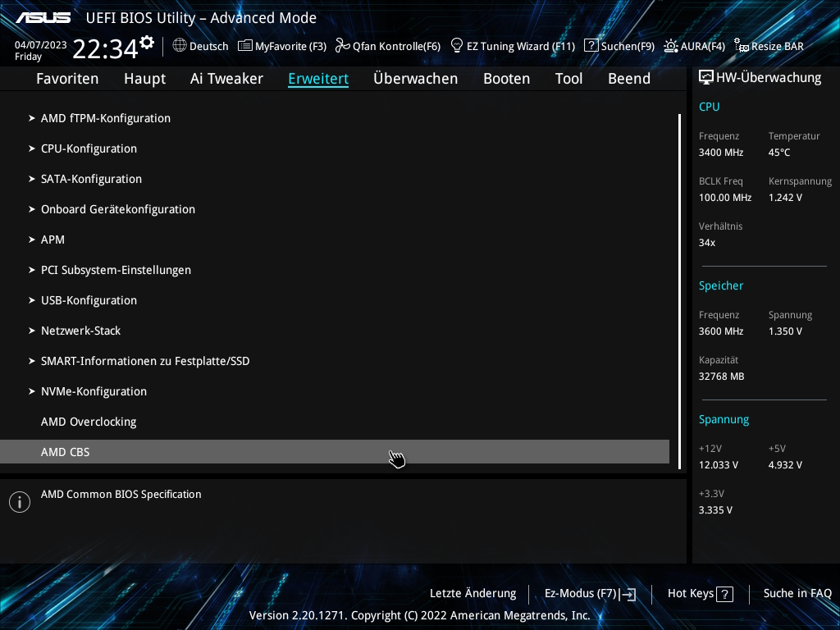Click the EZ Tuning Wizard bulb icon
The width and height of the screenshot is (840, 630).
[x=456, y=46]
